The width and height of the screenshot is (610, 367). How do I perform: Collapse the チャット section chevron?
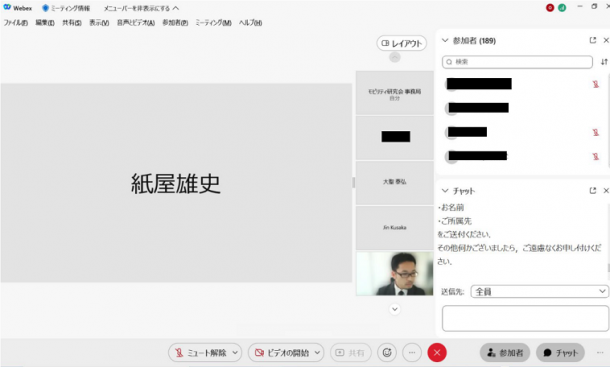[x=445, y=191]
